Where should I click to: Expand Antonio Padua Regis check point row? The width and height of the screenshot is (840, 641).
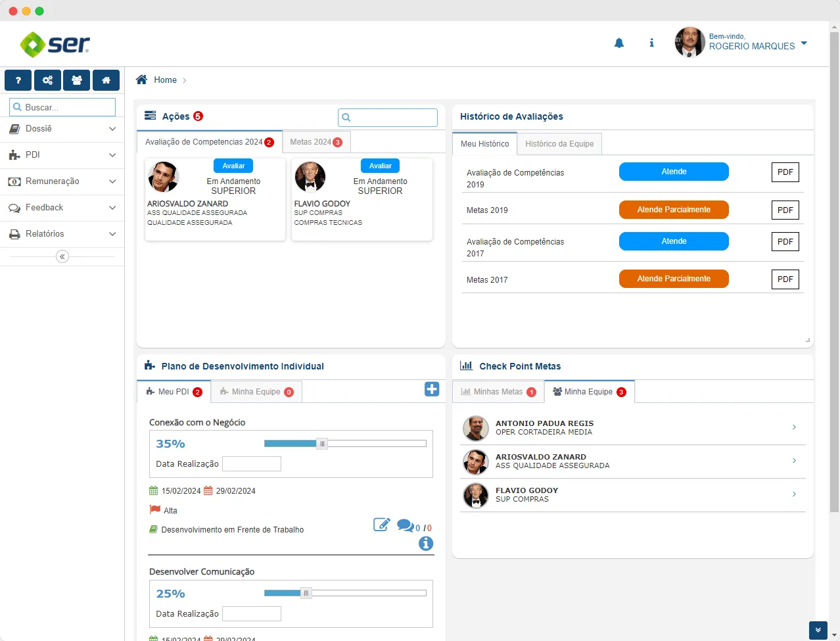pyautogui.click(x=794, y=427)
